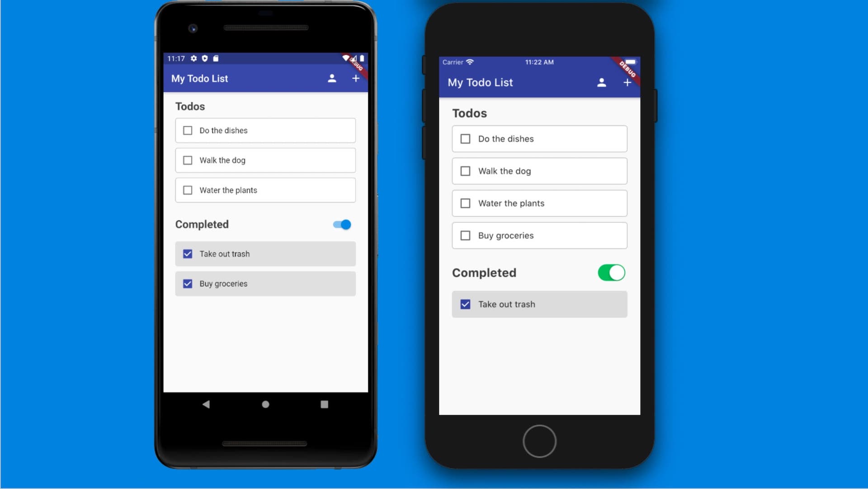The width and height of the screenshot is (868, 489).
Task: Tap the add item icon on Android
Action: [x=355, y=78]
